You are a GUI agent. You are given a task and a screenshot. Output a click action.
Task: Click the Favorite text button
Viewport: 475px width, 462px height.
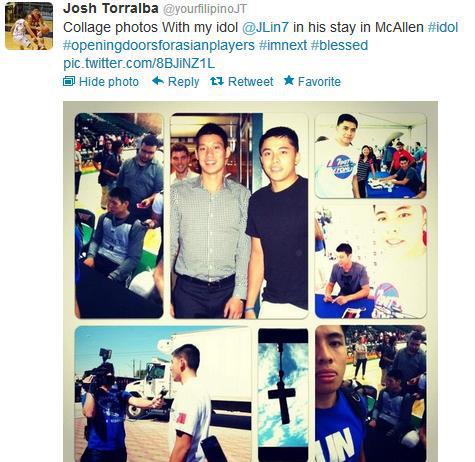tap(319, 82)
